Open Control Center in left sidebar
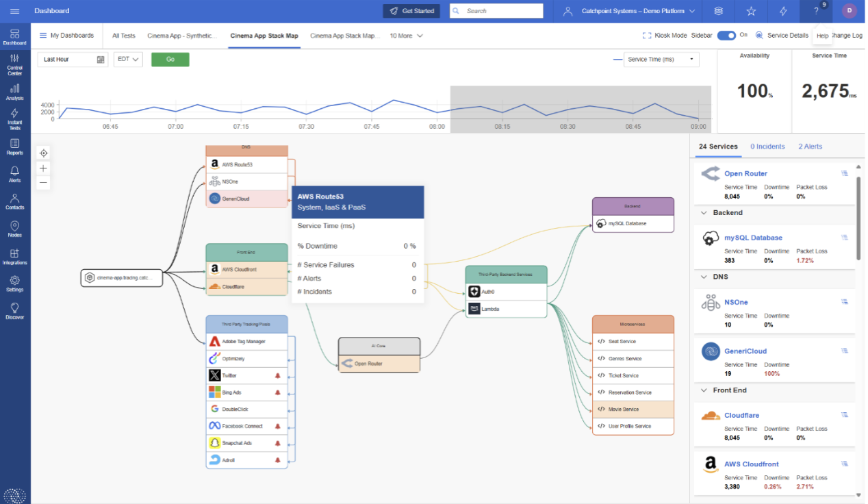This screenshot has height=504, width=868. pyautogui.click(x=14, y=64)
